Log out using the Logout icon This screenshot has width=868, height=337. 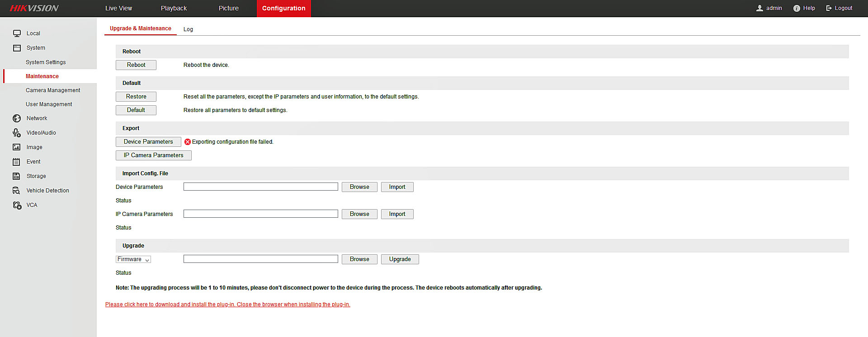point(829,8)
